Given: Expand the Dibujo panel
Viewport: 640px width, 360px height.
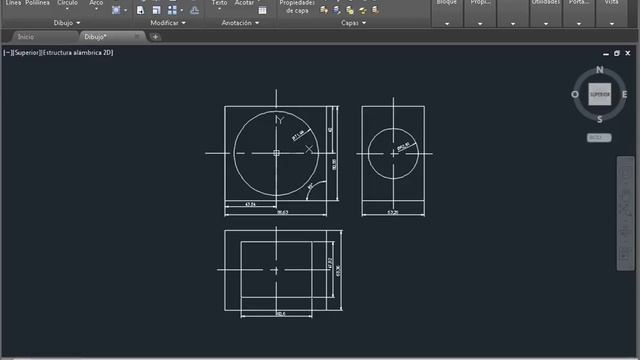Looking at the screenshot, I should (67, 23).
